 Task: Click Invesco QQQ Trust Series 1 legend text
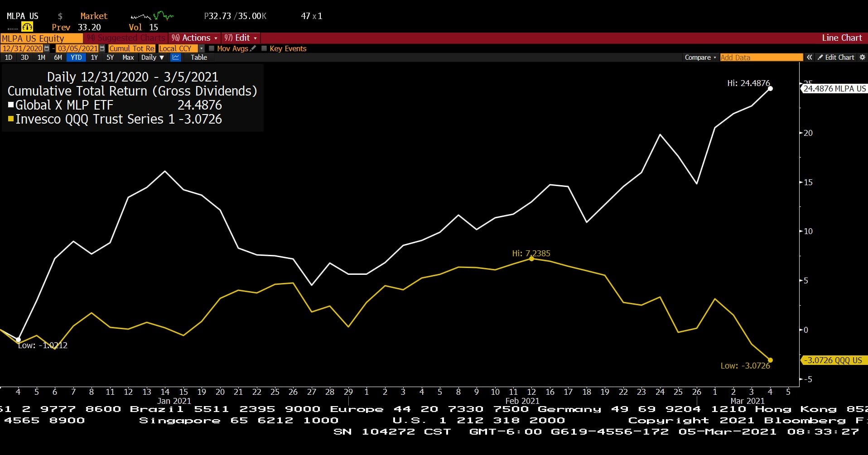tap(95, 119)
